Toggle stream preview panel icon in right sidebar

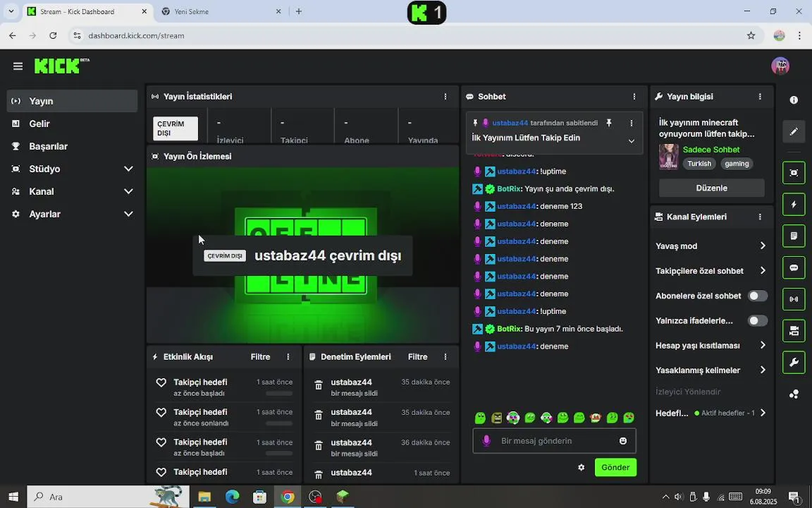tap(794, 173)
